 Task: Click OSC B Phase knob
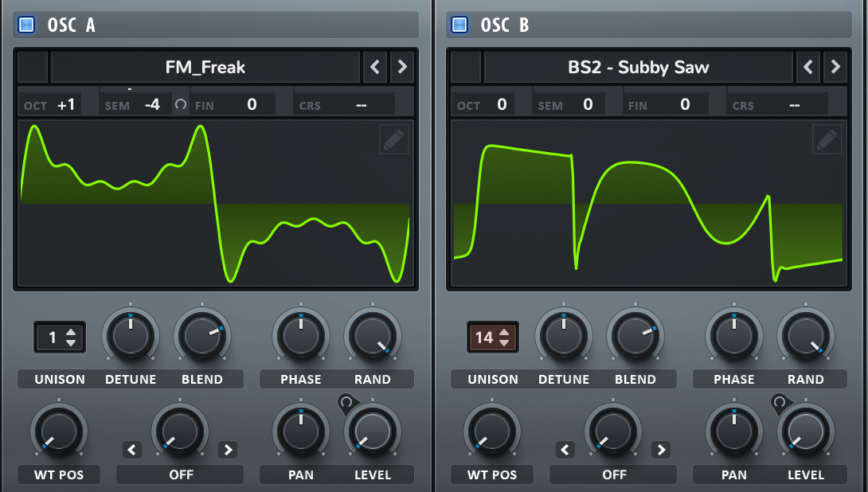(734, 336)
